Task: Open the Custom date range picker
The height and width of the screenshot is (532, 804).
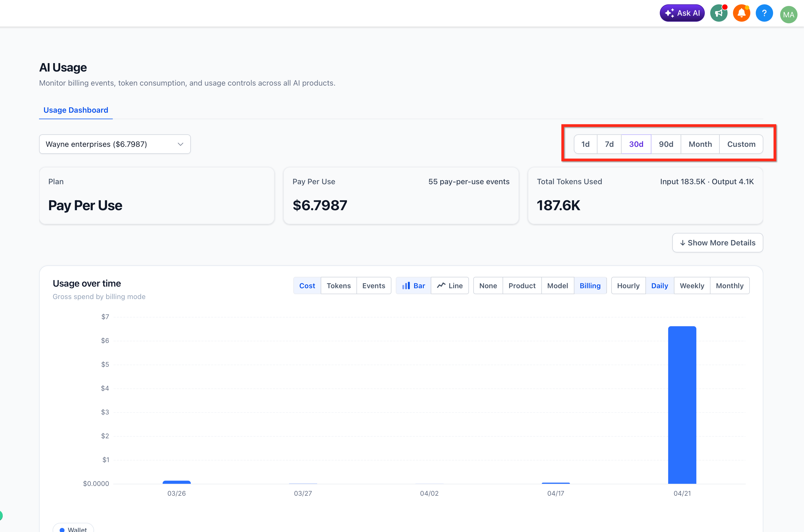Action: [x=741, y=144]
